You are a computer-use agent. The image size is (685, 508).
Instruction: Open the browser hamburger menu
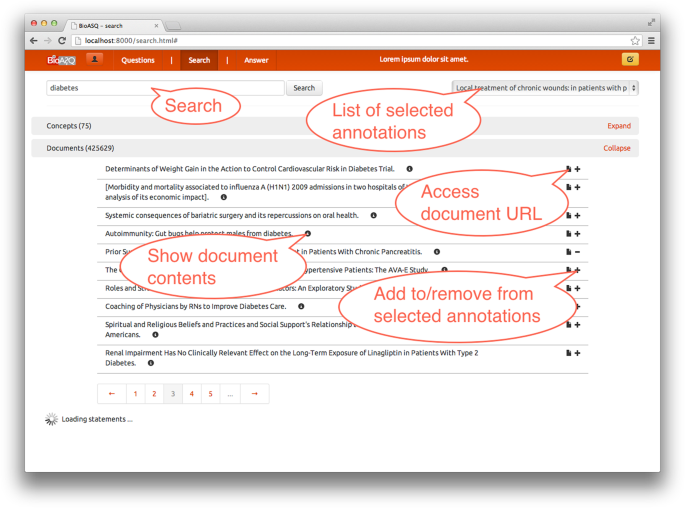click(x=651, y=41)
